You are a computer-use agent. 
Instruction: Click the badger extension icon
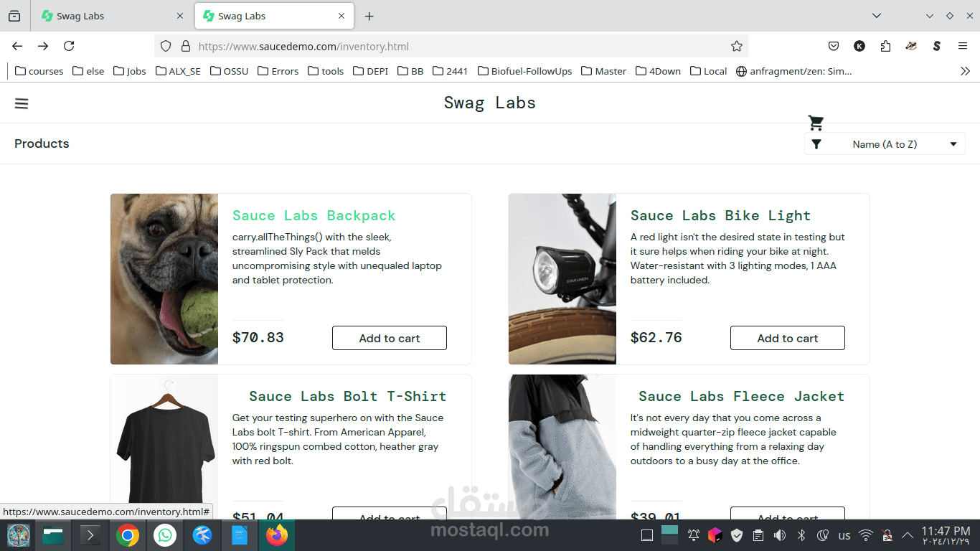(x=911, y=46)
